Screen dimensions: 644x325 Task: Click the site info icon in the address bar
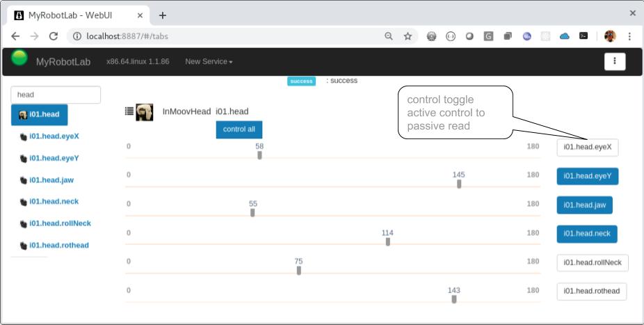tap(77, 36)
